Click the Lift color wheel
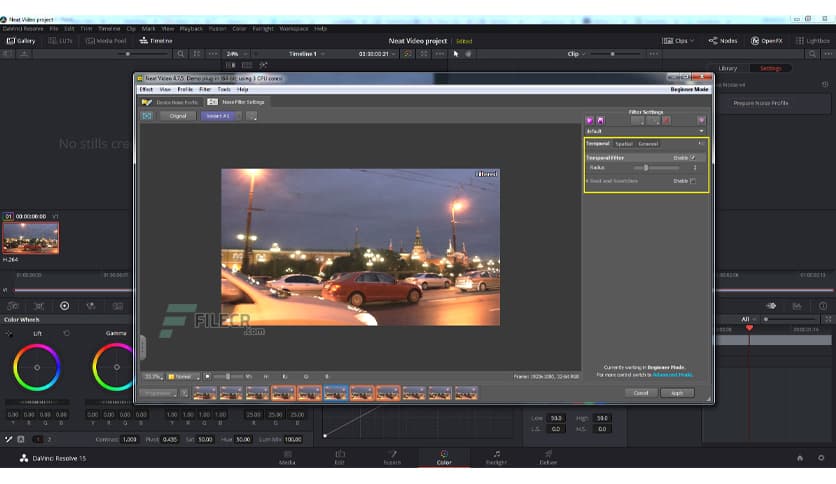 37,367
